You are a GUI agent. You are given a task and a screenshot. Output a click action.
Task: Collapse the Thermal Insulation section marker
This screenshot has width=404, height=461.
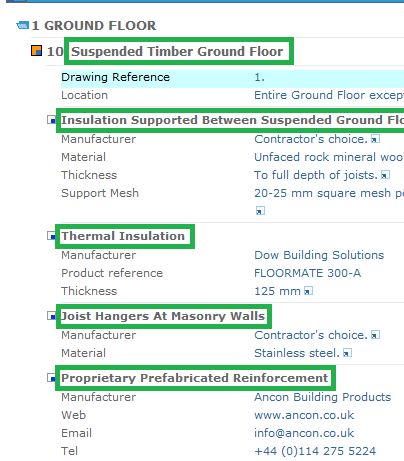click(x=51, y=236)
